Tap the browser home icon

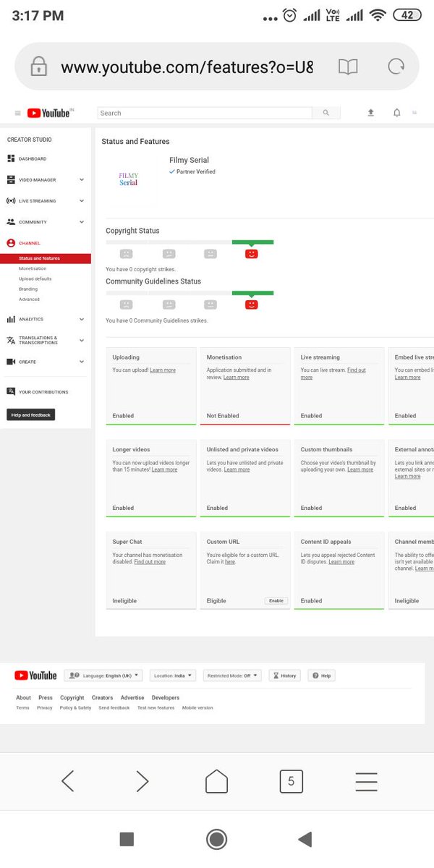216,781
